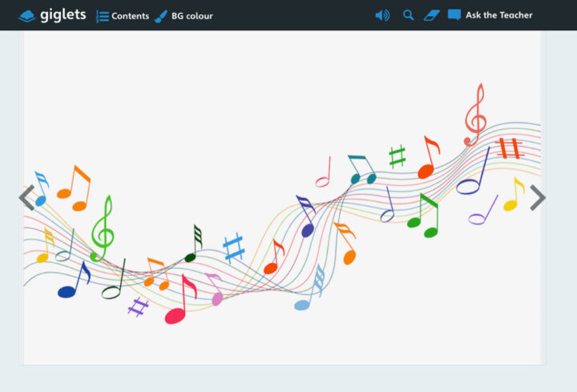Click the Ask the Teacher chat bubble icon
The height and width of the screenshot is (392, 577).
[454, 15]
